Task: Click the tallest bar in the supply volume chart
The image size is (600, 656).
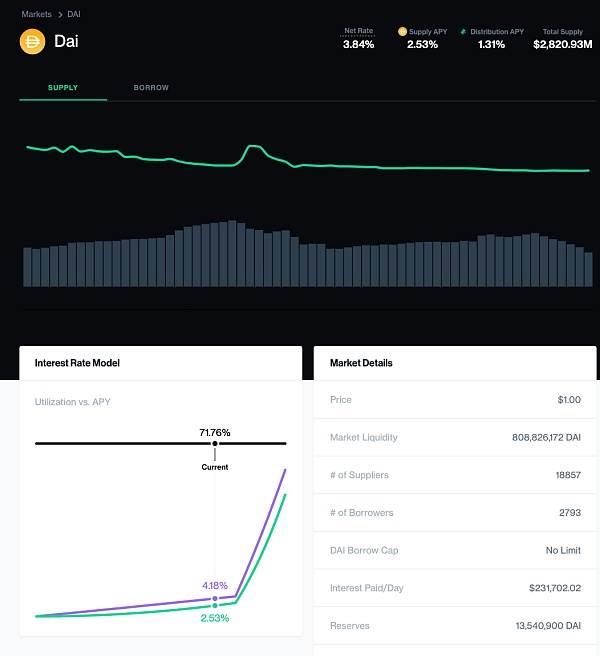Action: [x=232, y=254]
